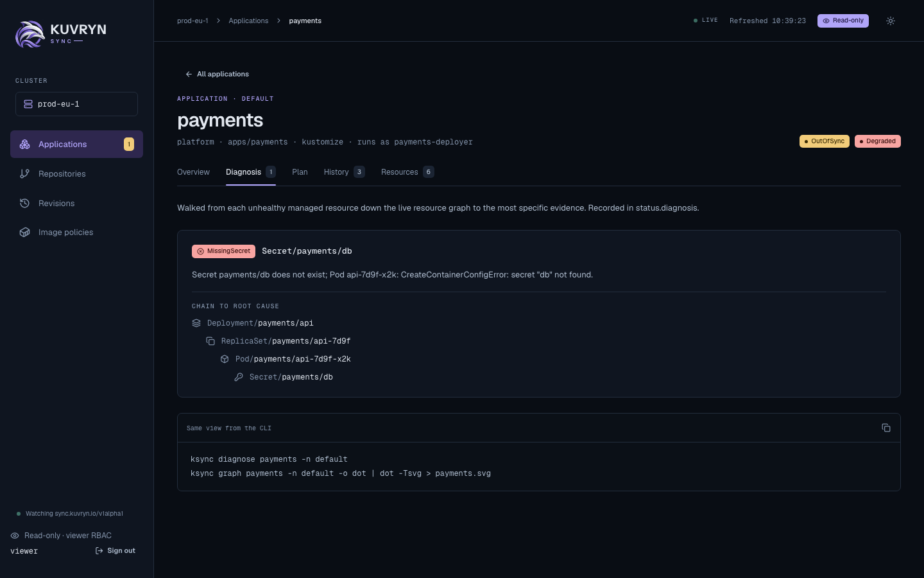The width and height of the screenshot is (924, 578).
Task: Click the Secret key icon in chain
Action: click(x=239, y=377)
